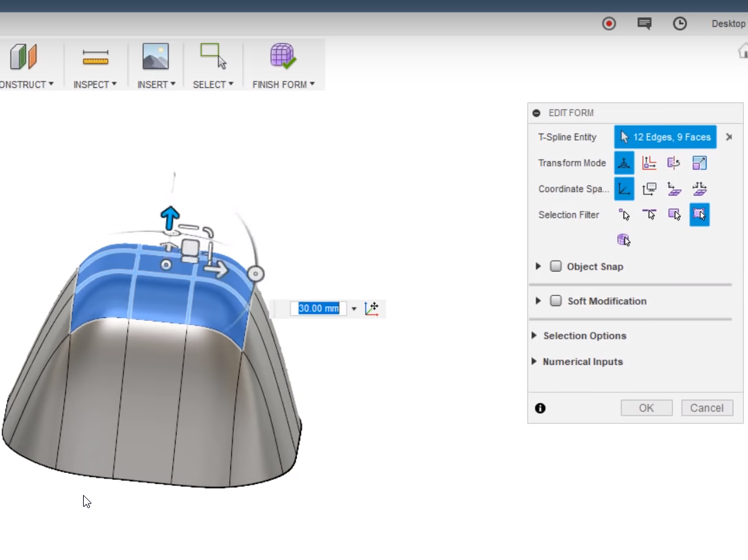Enable the Soft Modification checkbox

556,301
